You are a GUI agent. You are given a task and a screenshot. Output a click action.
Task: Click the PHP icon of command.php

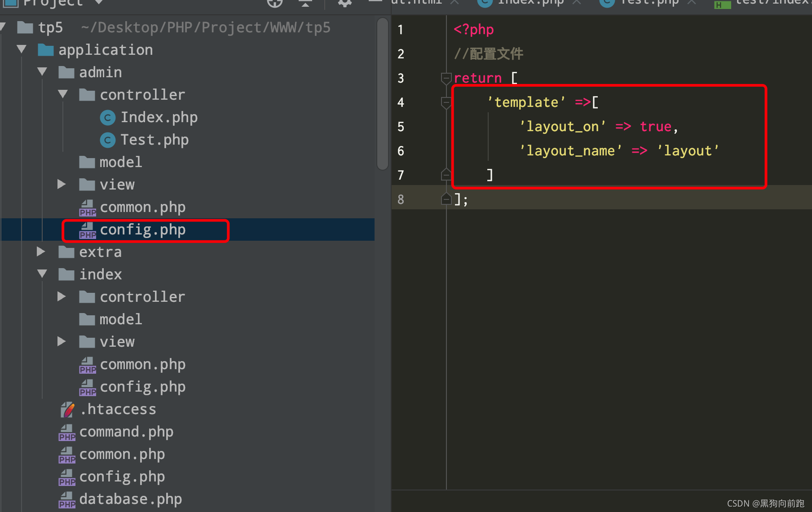click(67, 433)
